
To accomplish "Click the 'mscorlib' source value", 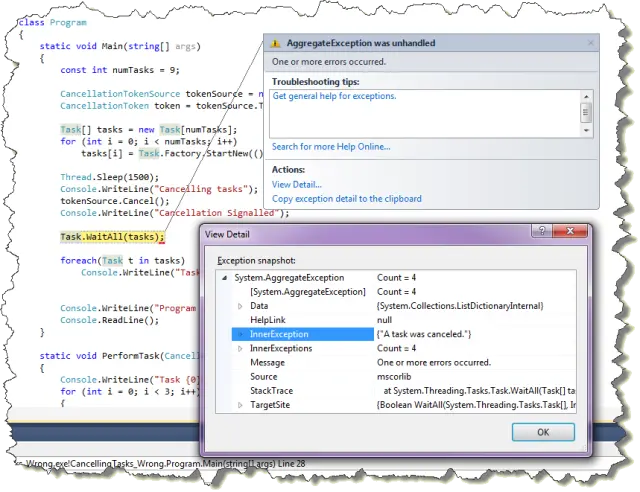I will 394,376.
